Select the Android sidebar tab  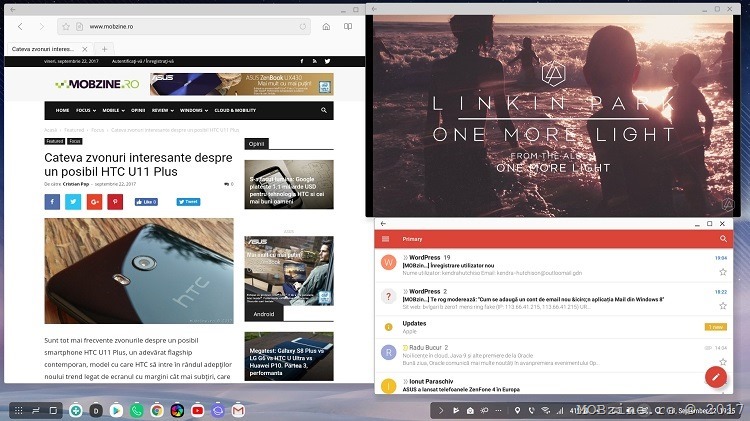[x=264, y=314]
